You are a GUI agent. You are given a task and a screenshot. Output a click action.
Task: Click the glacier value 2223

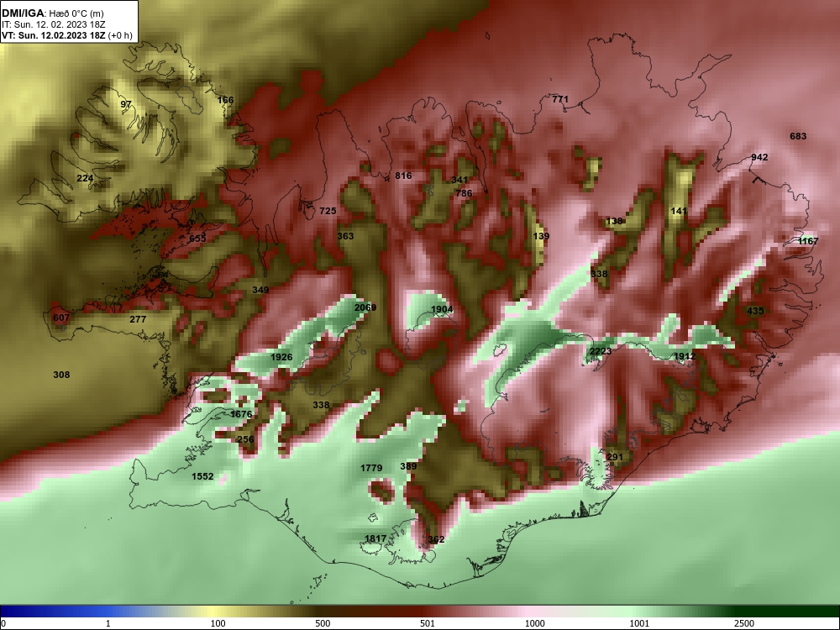click(x=600, y=351)
